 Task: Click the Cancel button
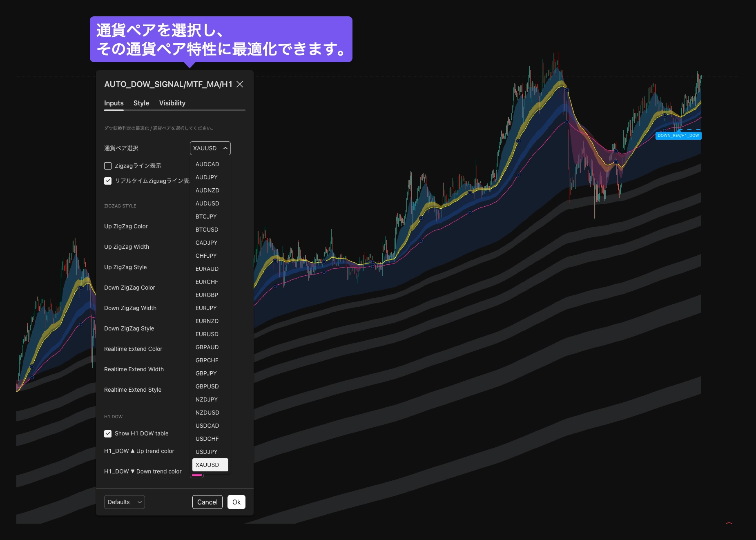click(207, 502)
